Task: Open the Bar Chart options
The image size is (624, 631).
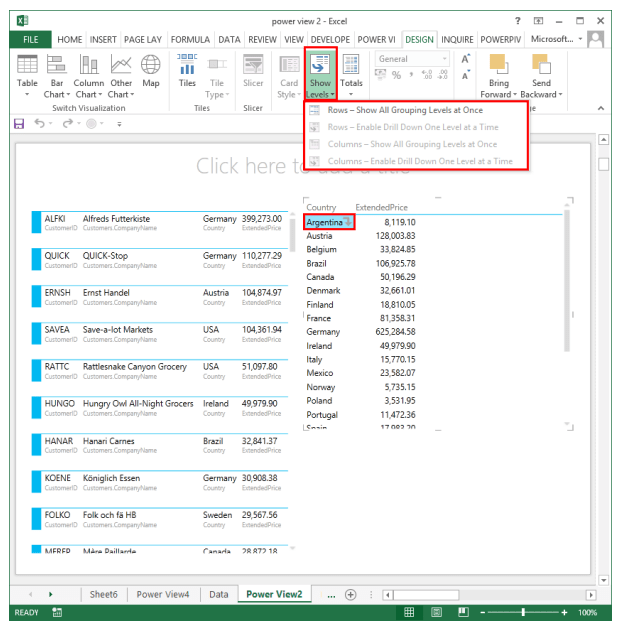Action: point(57,75)
